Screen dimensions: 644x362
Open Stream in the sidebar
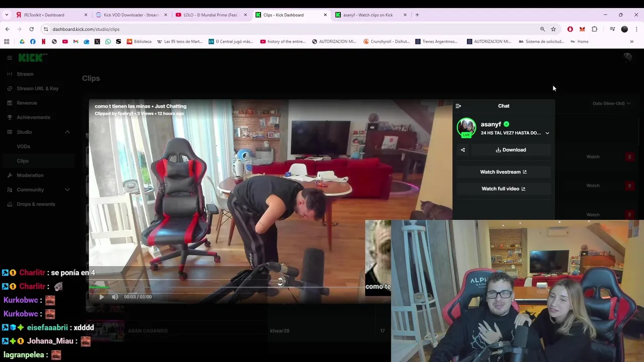point(25,74)
